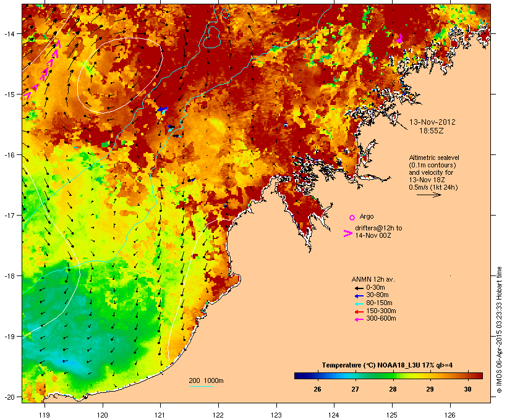Click the '(0.1m contours)' text
Viewport: 507px width, 420px height.
click(432, 165)
